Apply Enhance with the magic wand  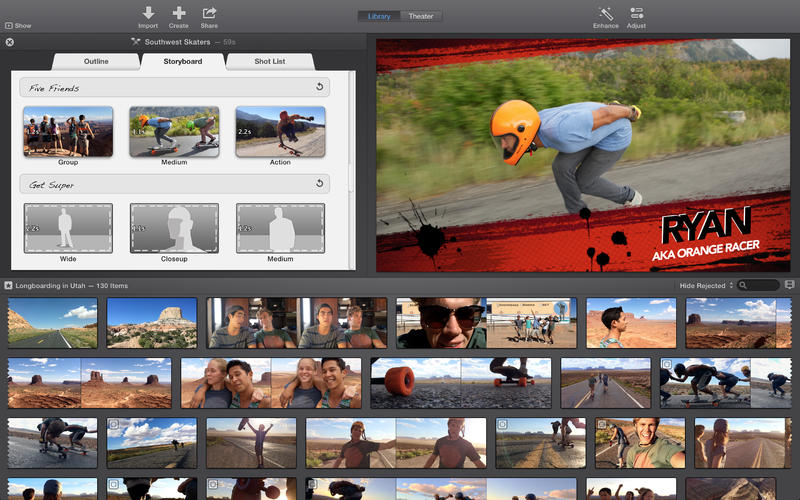coord(605,13)
